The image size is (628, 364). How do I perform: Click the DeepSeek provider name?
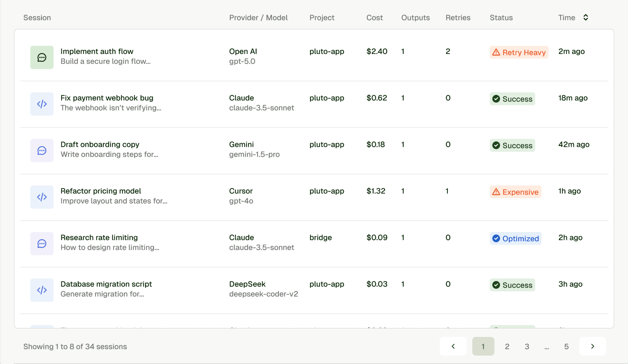click(x=248, y=284)
